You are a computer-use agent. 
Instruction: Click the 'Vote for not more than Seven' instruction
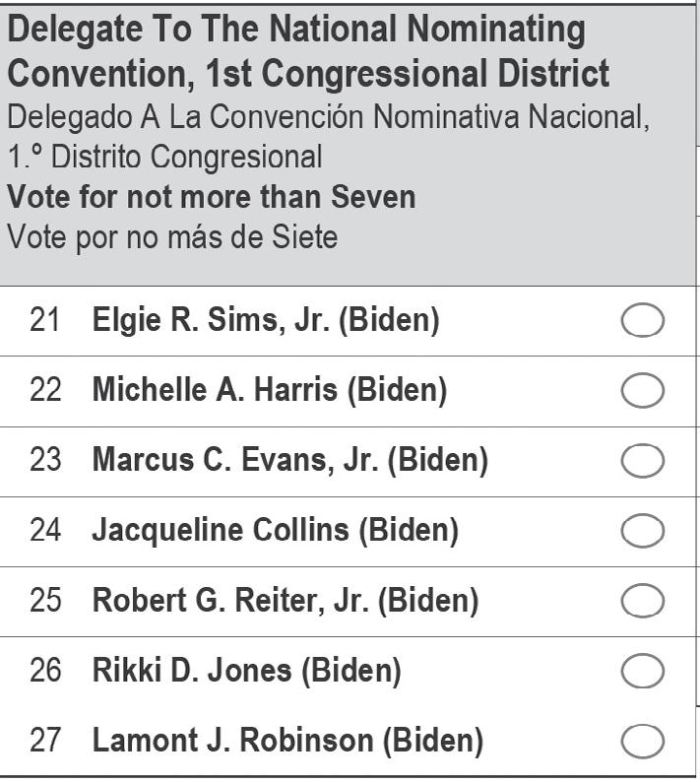212,197
